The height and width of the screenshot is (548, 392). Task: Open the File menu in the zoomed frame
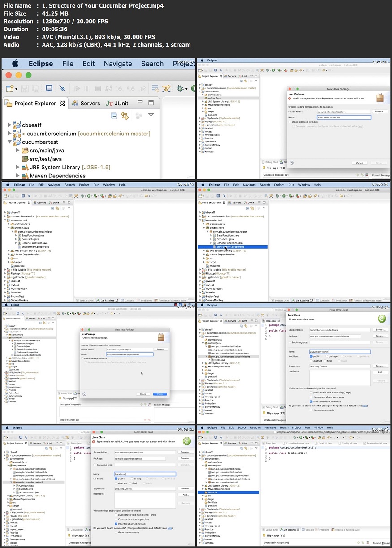click(68, 64)
